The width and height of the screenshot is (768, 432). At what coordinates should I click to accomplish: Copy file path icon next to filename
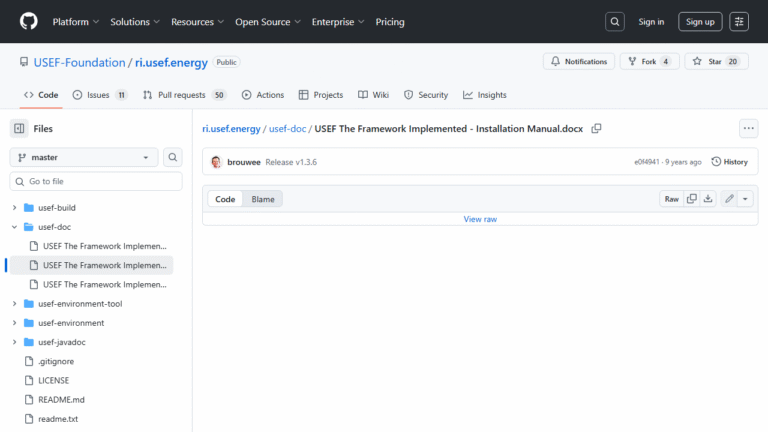(597, 129)
